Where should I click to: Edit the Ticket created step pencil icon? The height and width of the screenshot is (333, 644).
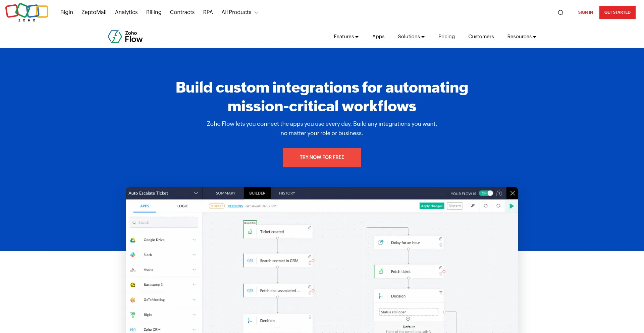click(310, 228)
